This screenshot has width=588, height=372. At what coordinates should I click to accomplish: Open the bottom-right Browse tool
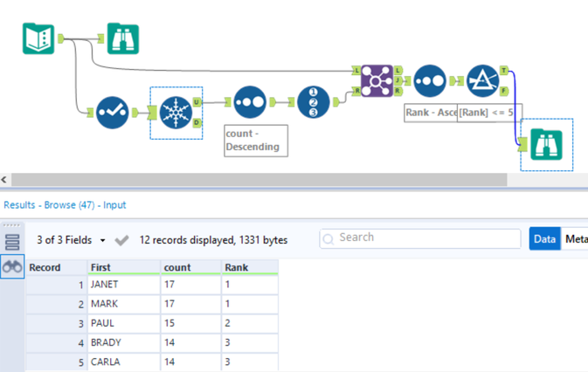[x=548, y=144]
